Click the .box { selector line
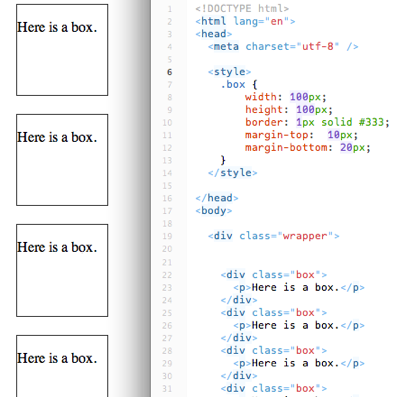The width and height of the screenshot is (400, 397). click(x=239, y=85)
